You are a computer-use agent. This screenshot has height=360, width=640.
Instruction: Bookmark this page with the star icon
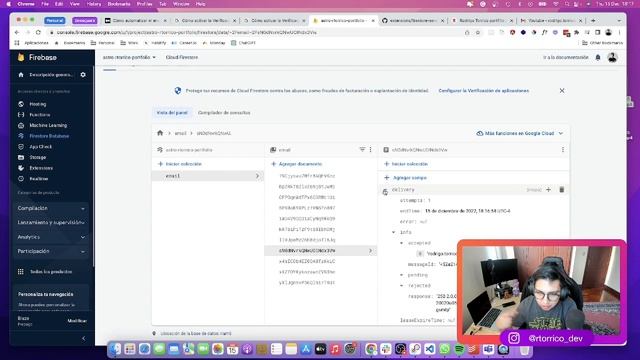tap(478, 32)
